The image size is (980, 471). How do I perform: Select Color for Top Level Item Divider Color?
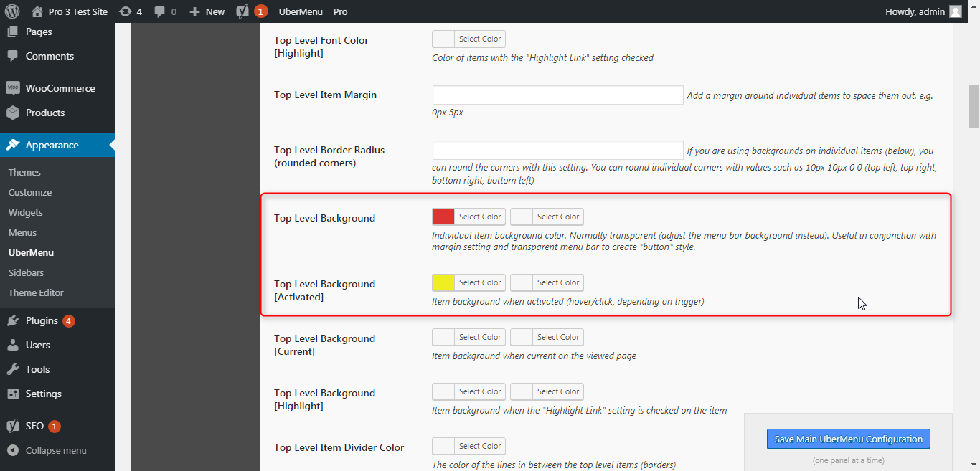(x=468, y=446)
